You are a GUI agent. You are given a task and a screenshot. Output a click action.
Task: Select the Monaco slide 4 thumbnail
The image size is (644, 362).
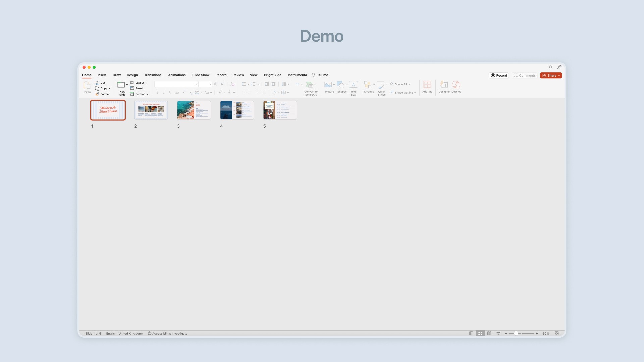(x=237, y=110)
